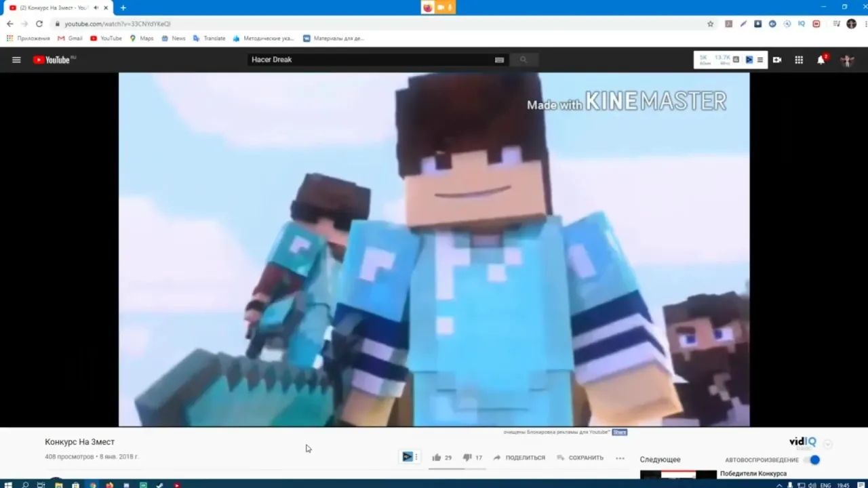Open the create video camera icon

click(x=777, y=60)
